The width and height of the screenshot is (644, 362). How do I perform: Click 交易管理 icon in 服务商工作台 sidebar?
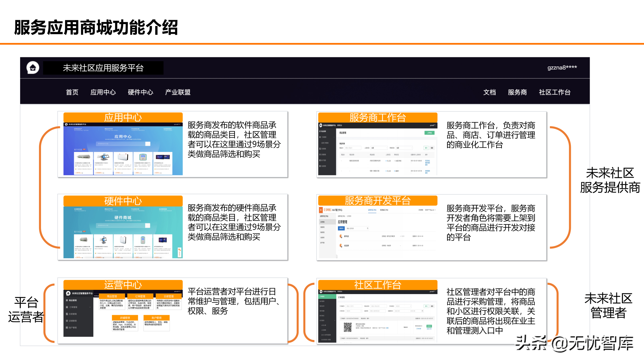[x=320, y=149]
